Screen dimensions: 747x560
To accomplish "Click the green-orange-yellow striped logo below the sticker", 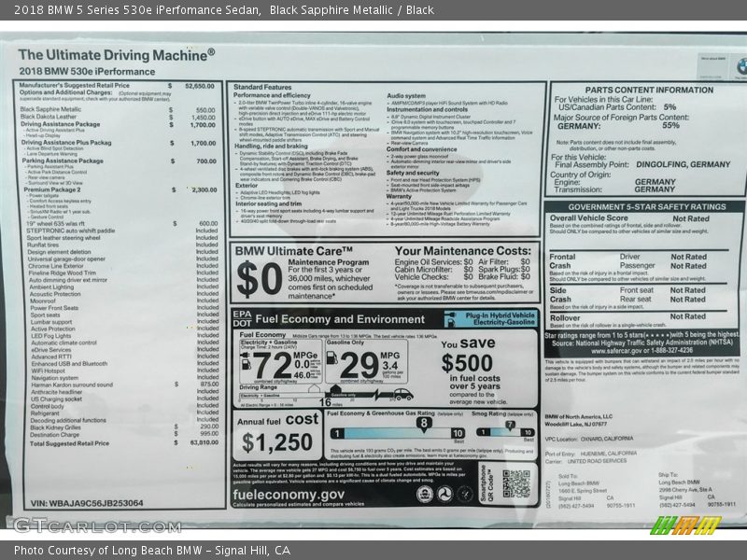I will [685, 525].
